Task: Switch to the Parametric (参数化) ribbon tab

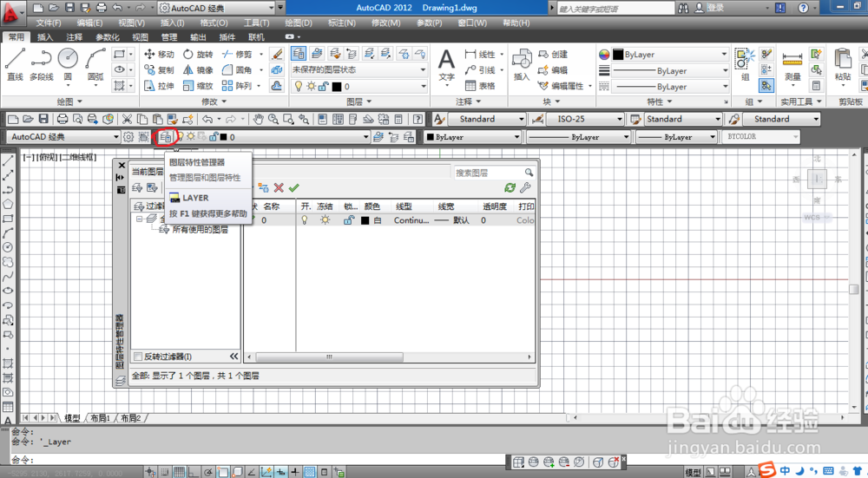Action: (108, 37)
